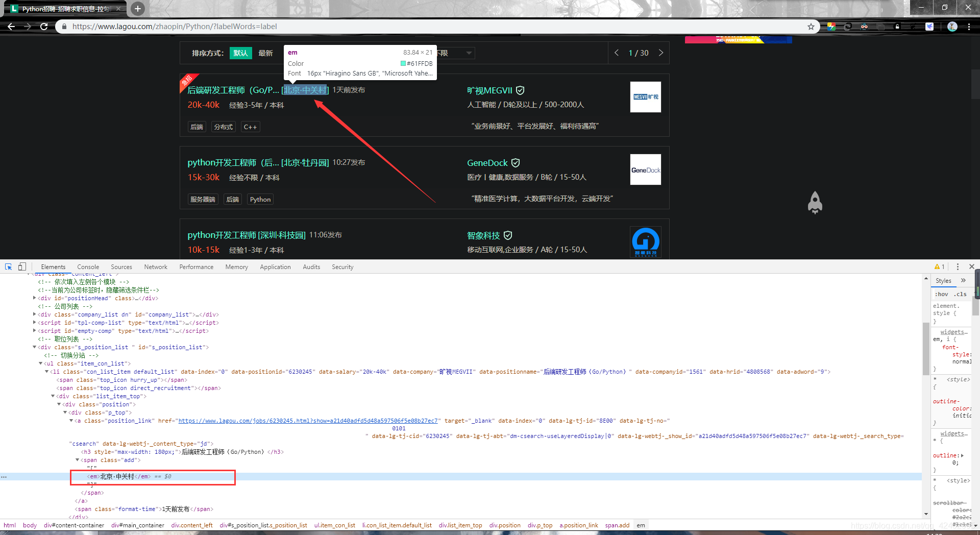Show more Styles pane tabs chevron
Image resolution: width=980 pixels, height=535 pixels.
point(963,280)
